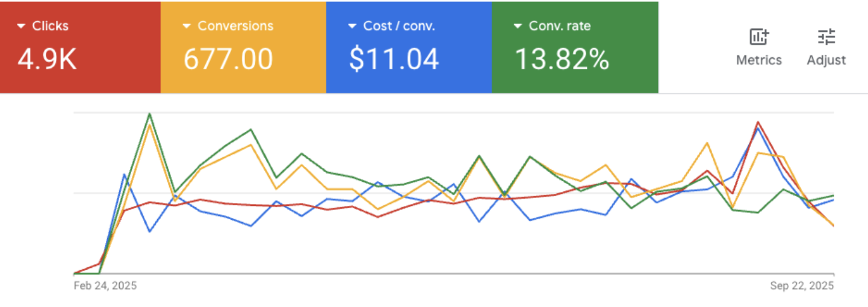Select the blue $11.04 cost card
868x307 pixels.
(x=409, y=47)
